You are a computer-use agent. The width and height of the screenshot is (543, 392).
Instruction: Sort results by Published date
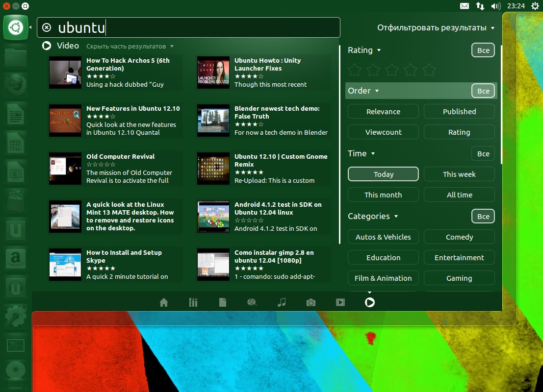(x=459, y=111)
